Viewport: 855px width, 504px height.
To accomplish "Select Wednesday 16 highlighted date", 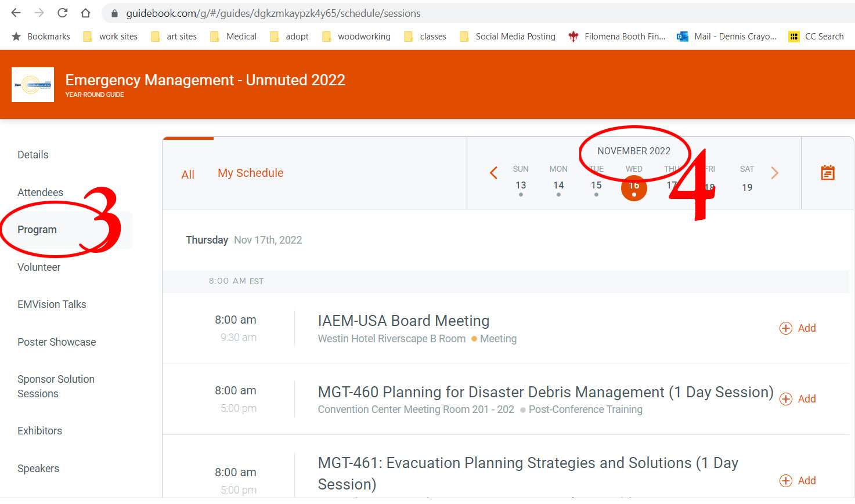I will point(634,188).
